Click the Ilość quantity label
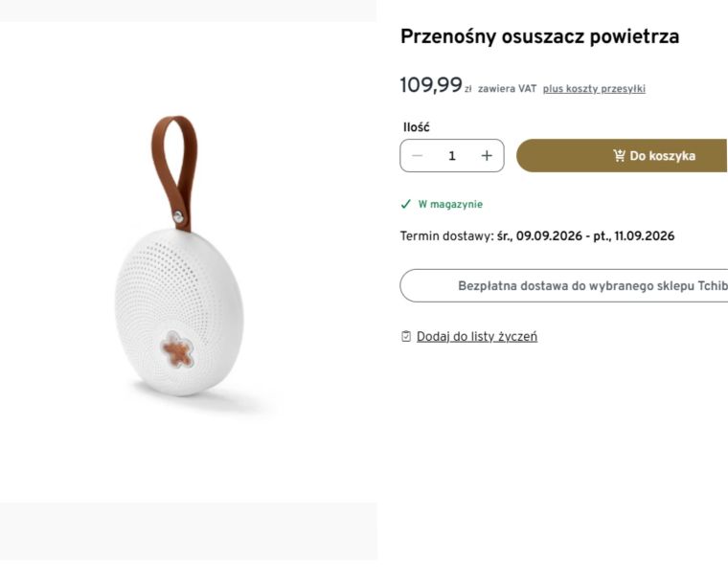 [416, 127]
